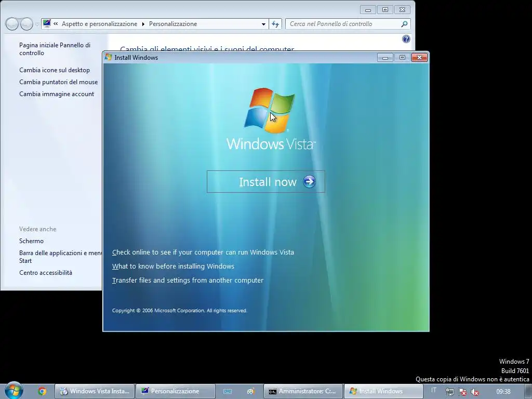Expand breadcrumb double-chevron in address bar
The width and height of the screenshot is (532, 399).
56,24
